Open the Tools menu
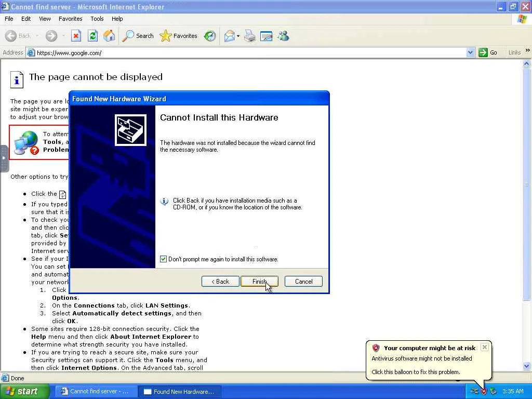The height and width of the screenshot is (399, 532). pos(97,19)
